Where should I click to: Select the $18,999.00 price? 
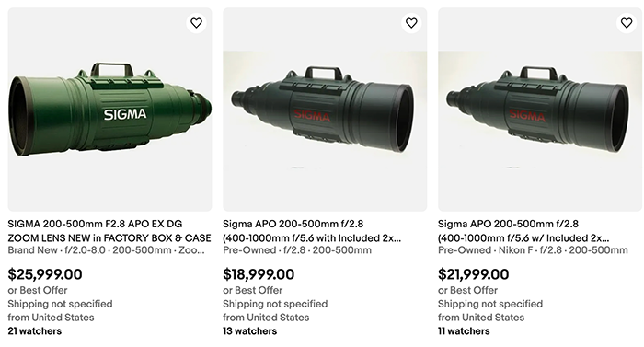tap(259, 274)
